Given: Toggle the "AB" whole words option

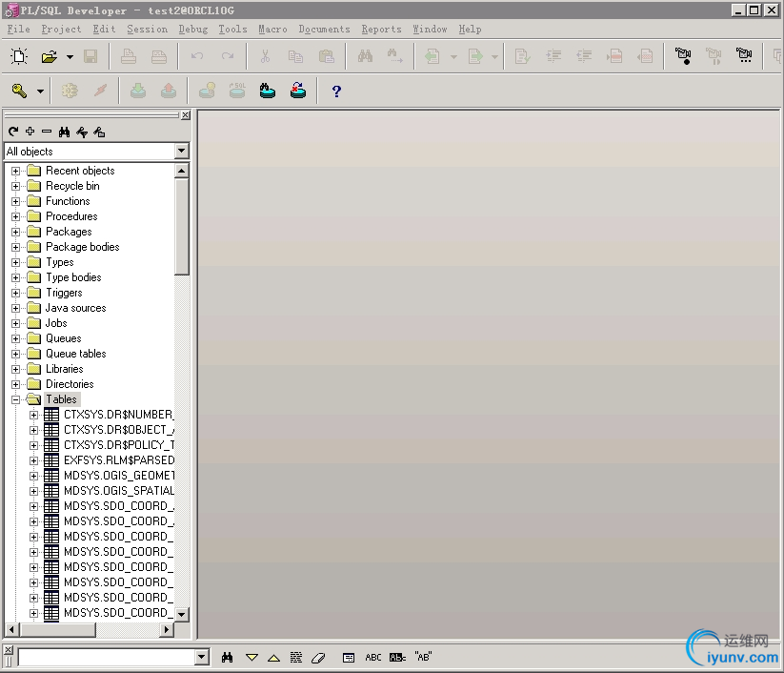Looking at the screenshot, I should [x=423, y=657].
